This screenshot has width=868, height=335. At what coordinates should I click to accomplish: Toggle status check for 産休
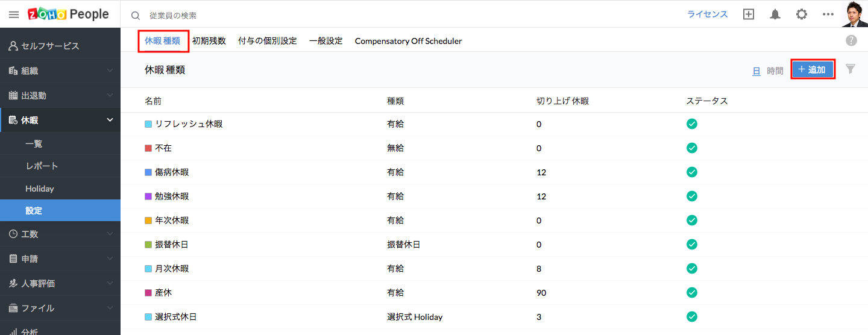pyautogui.click(x=692, y=292)
